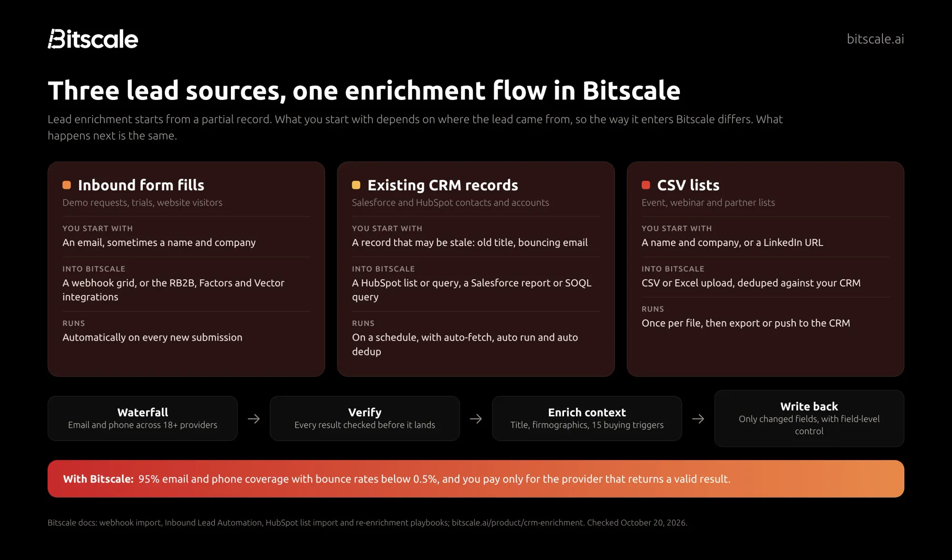Click the 'Bitscale docs:' footnote at bottom
The height and width of the screenshot is (560, 952).
(367, 522)
